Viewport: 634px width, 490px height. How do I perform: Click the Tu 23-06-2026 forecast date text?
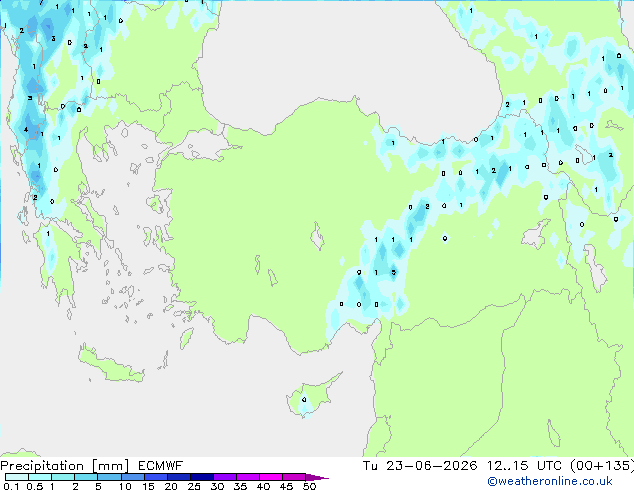click(420, 466)
